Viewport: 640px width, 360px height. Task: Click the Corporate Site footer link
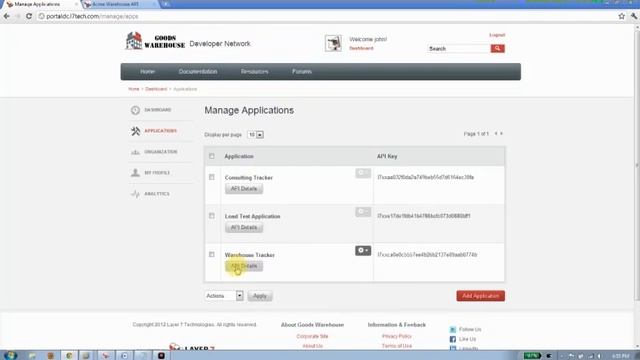(312, 336)
